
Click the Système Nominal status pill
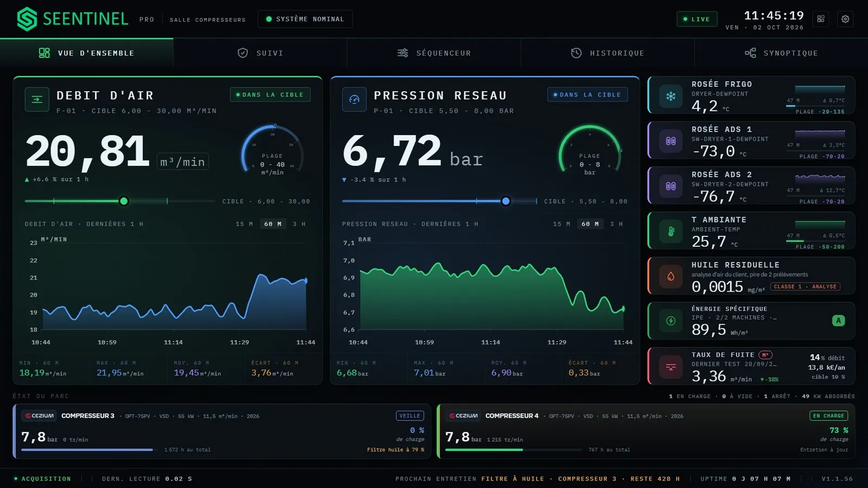click(305, 19)
